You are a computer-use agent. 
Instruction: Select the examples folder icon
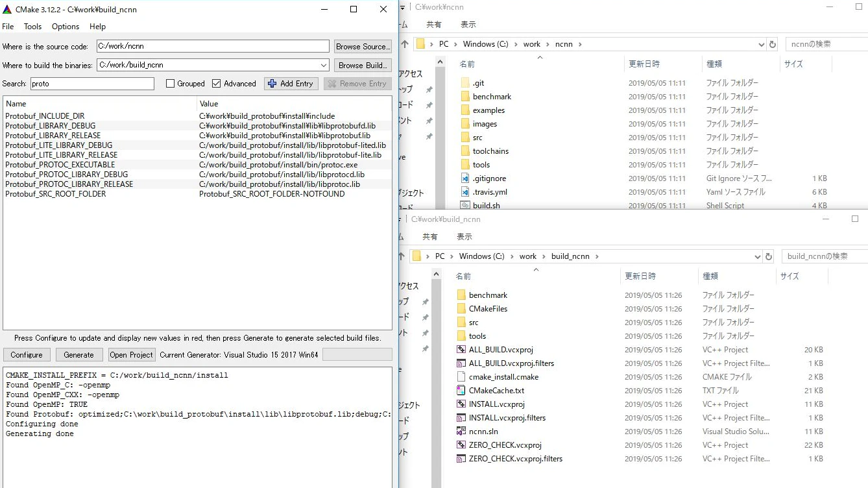tap(464, 110)
